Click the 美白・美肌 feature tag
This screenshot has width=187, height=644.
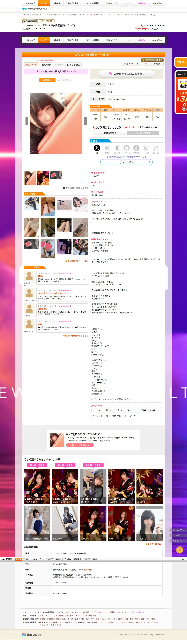[116, 416]
